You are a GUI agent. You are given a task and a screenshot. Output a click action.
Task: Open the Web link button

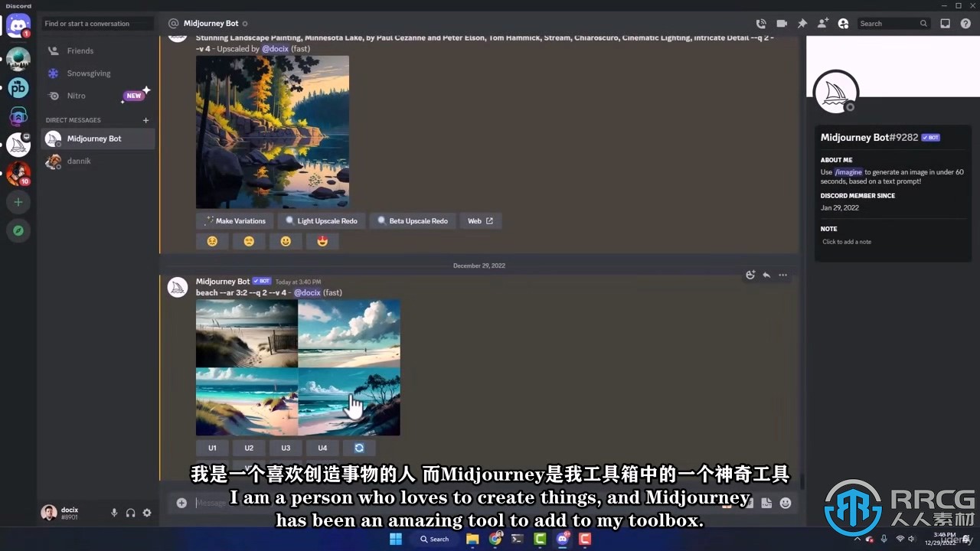tap(480, 221)
